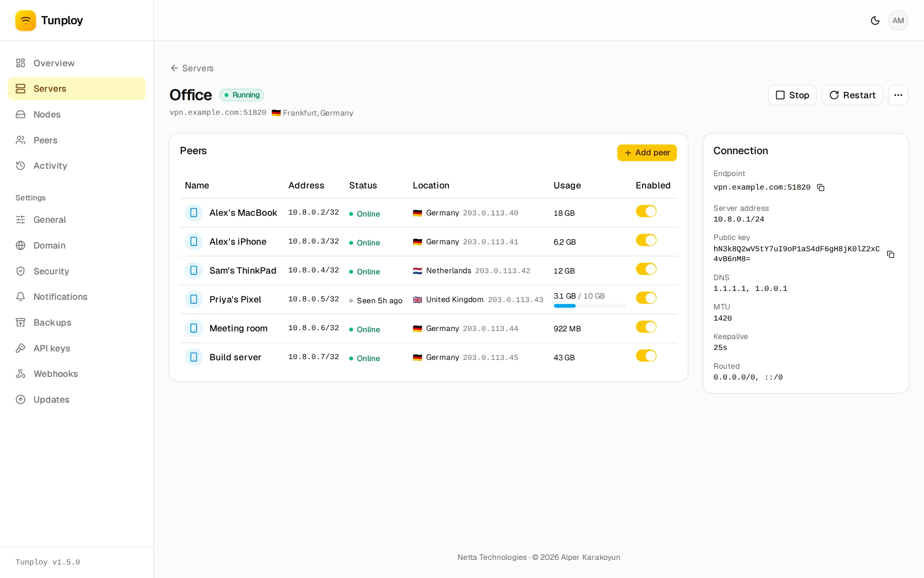
Task: Open Updates settings
Action: tap(77, 400)
